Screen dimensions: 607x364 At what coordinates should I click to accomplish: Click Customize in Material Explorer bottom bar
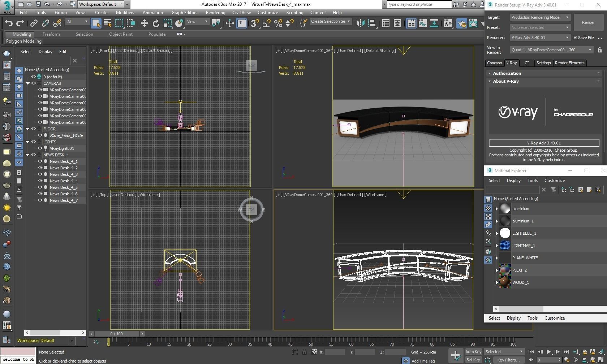[554, 318]
